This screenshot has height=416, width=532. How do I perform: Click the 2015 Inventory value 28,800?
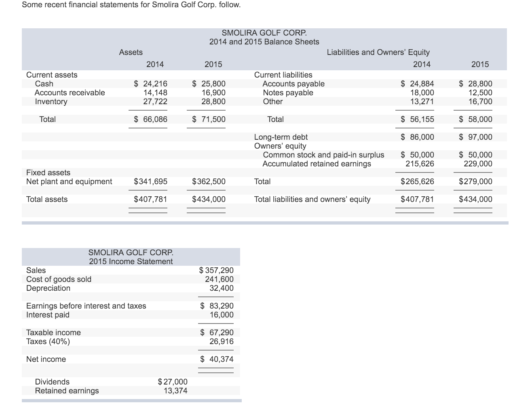pos(213,101)
